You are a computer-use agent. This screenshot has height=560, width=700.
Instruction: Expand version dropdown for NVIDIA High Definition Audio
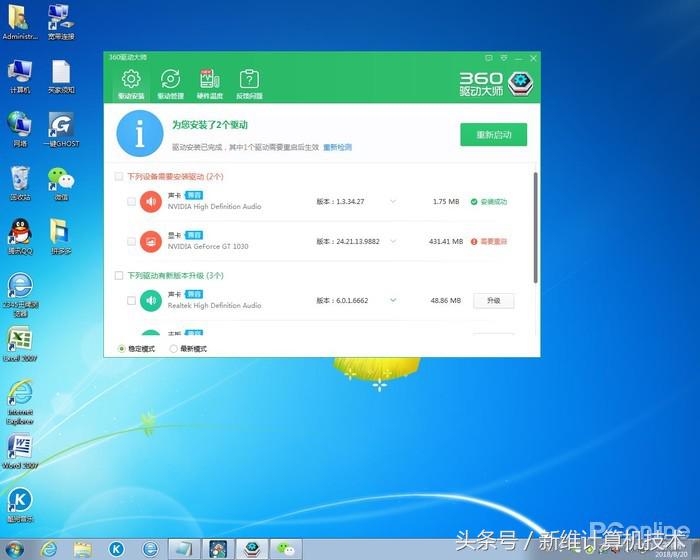coord(393,201)
